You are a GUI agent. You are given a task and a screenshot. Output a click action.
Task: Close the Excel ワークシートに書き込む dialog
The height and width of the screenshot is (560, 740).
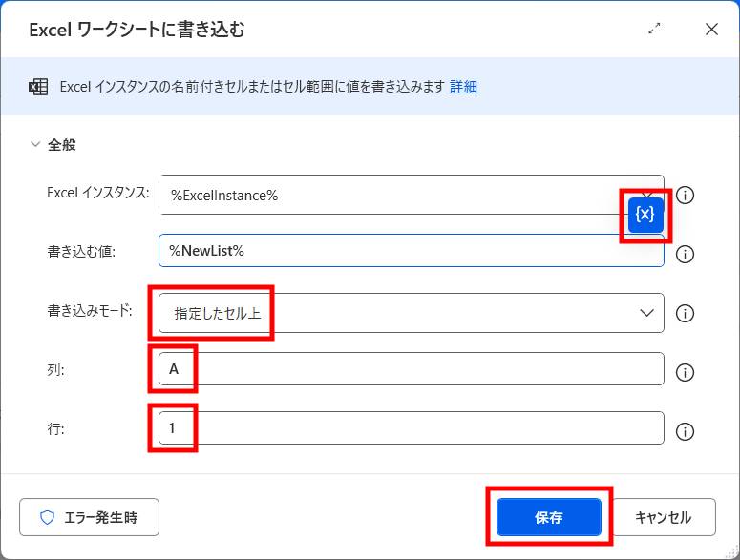711,30
